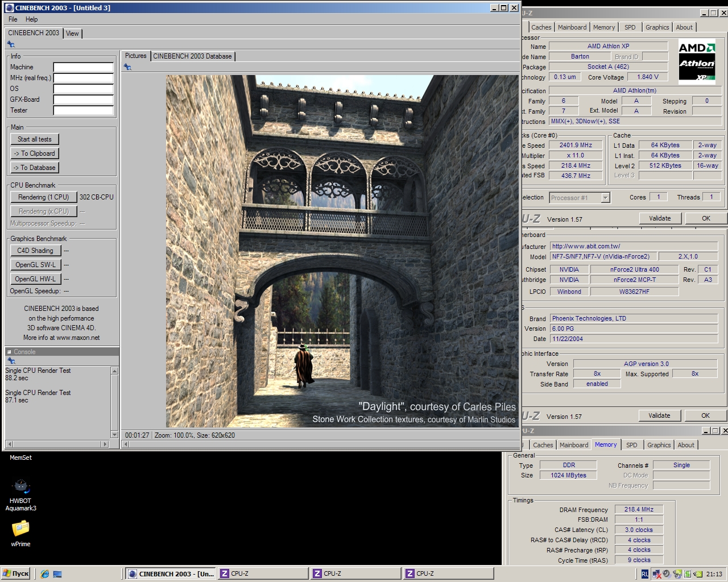Click the Show Desktop quick launch icon
Image resolution: width=728 pixels, height=582 pixels.
tap(57, 574)
